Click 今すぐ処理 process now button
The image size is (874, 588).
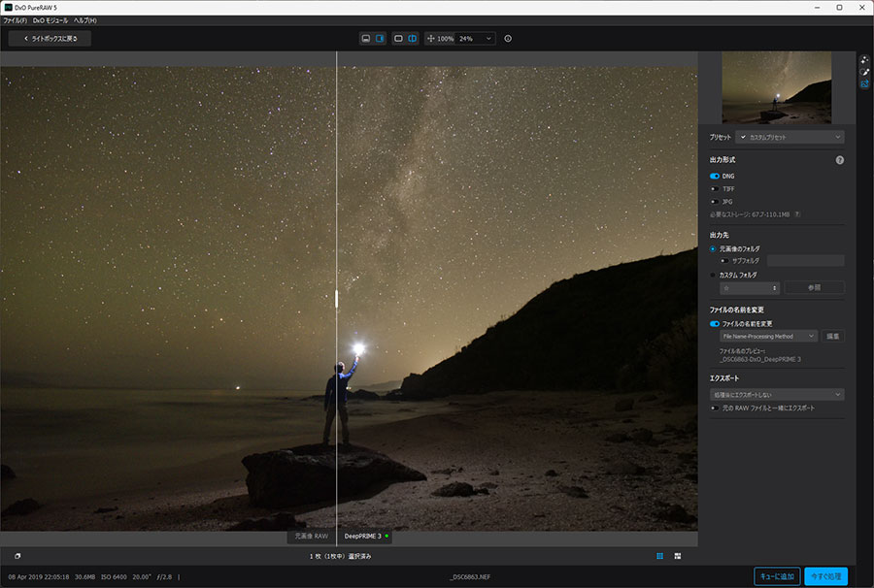pyautogui.click(x=826, y=576)
